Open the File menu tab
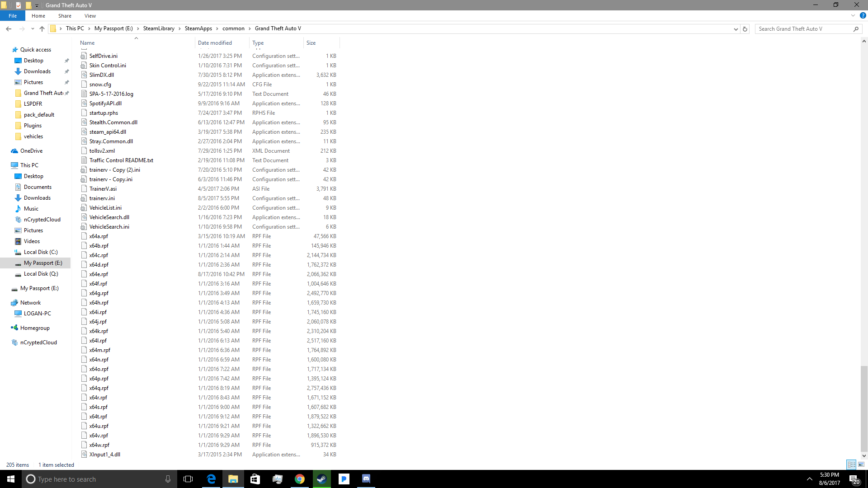 click(x=13, y=16)
